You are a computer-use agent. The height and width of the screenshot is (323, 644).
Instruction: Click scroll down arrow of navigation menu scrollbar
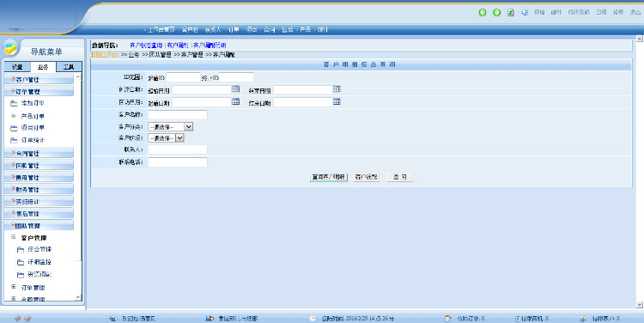click(78, 297)
